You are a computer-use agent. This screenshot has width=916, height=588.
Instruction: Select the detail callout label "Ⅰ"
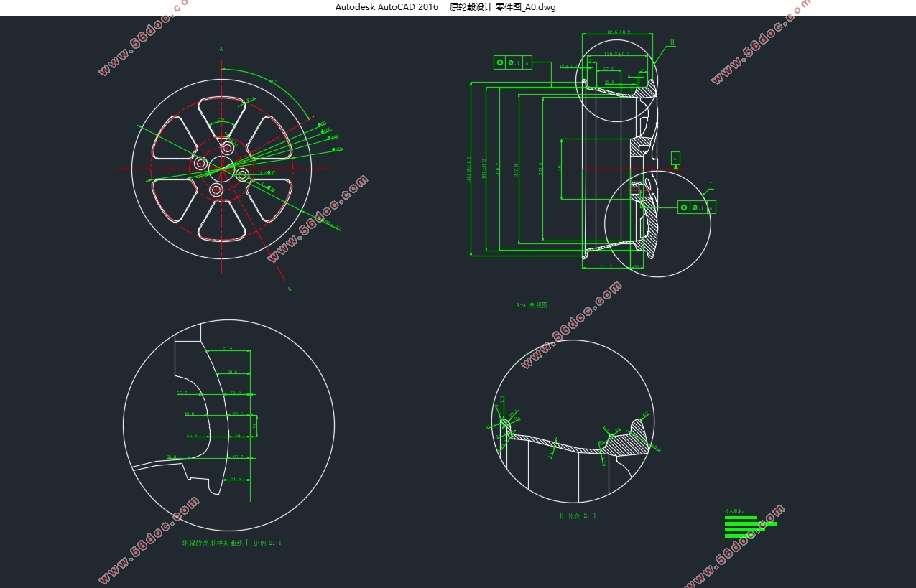coord(711,186)
